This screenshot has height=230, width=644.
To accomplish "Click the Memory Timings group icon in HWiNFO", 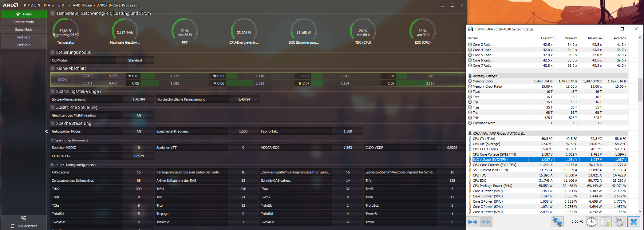I will point(470,76).
